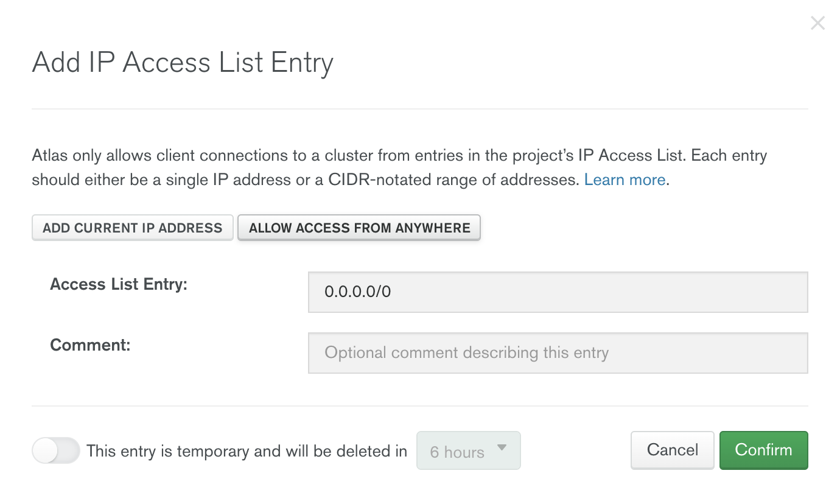The width and height of the screenshot is (840, 504).
Task: Click the Access List Entry field showing 0.0.0.0/0
Action: pos(557,292)
